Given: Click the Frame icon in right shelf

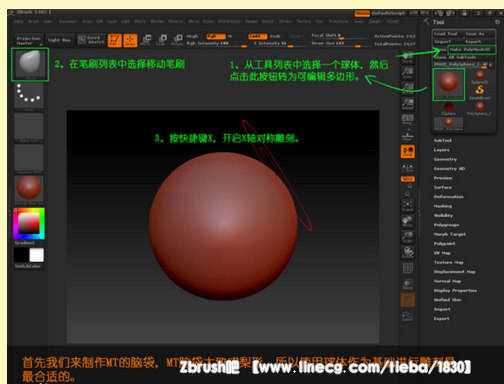Looking at the screenshot, I should pyautogui.click(x=407, y=206).
